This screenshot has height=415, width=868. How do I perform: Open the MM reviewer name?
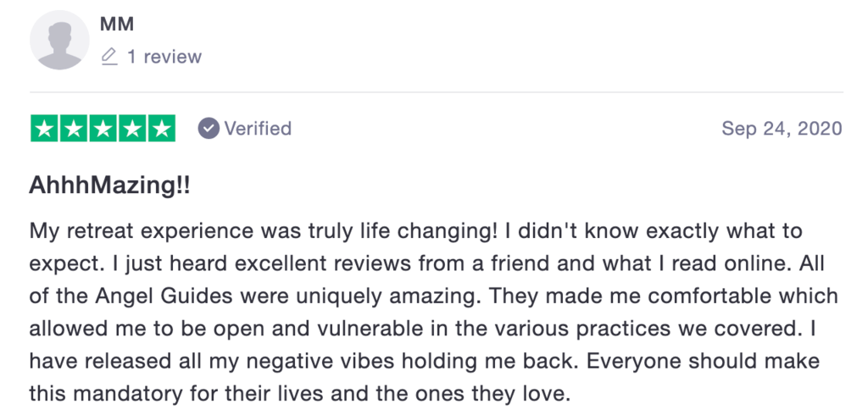coord(115,23)
